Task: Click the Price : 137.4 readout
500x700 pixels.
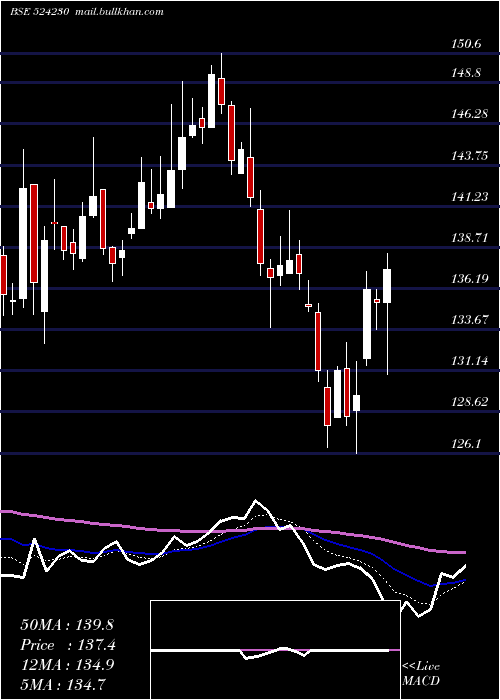Action: (68, 645)
